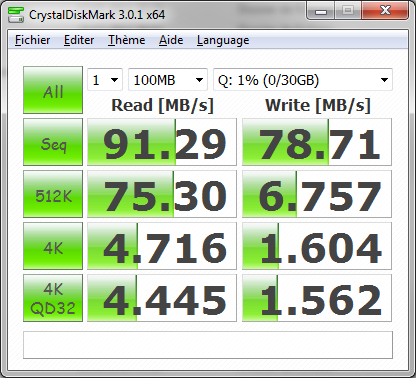The width and height of the screenshot is (416, 378).
Task: Run all benchmarks with the All button
Action: point(53,90)
